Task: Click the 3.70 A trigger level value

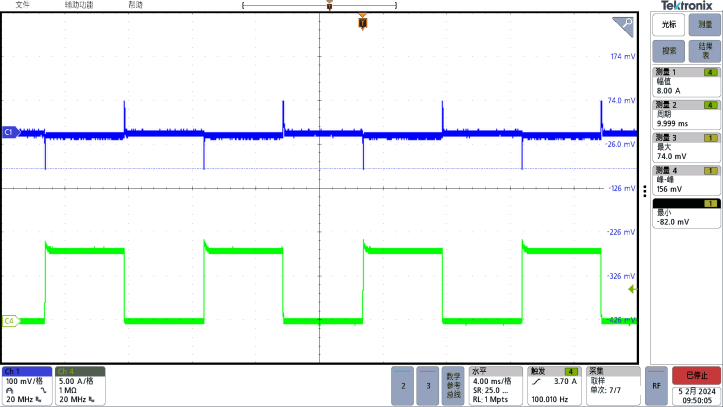Action: 565,381
